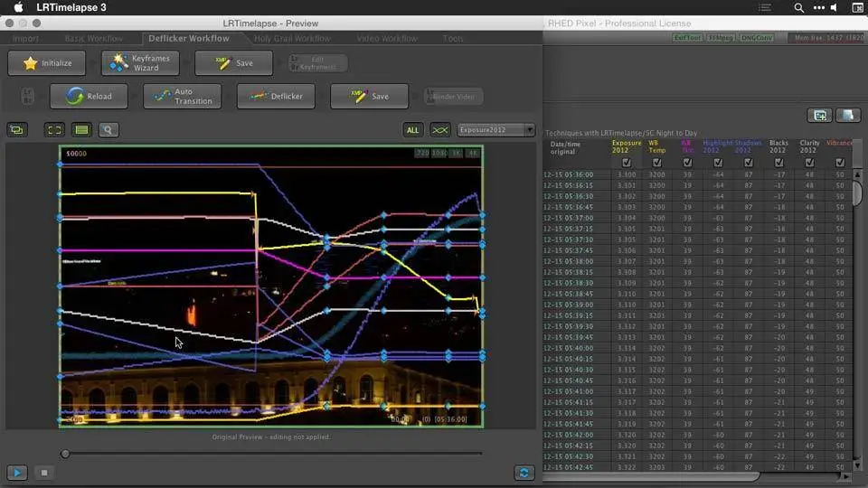Select the row 12-15 05:36:00
Image resolution: width=868 pixels, height=488 pixels.
pos(697,174)
